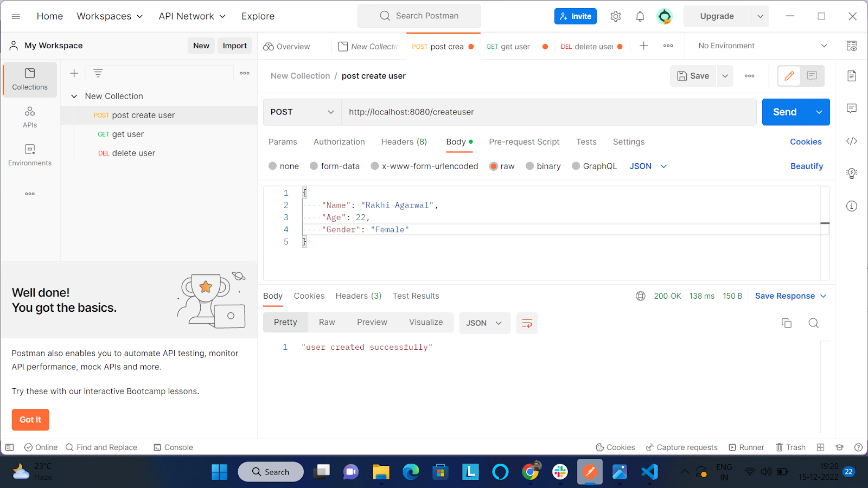Open the Code snippet icon
Viewport: 868px width, 488px height.
[852, 141]
